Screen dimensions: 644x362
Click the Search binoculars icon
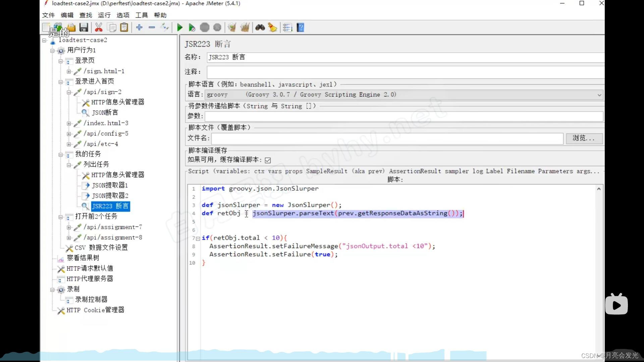(x=260, y=27)
